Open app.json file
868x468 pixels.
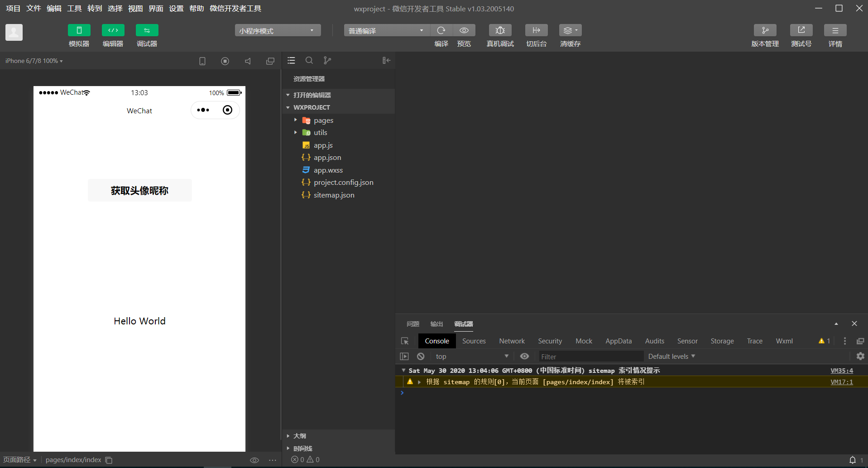(338, 157)
